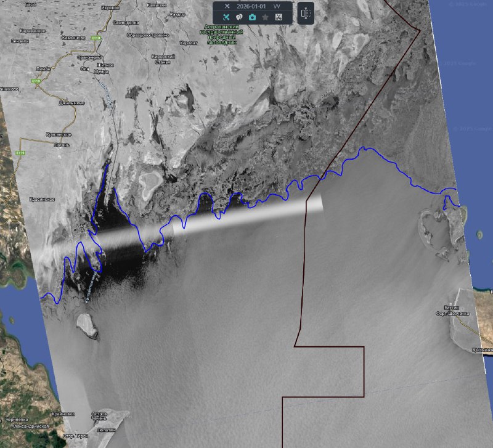Select the Кировский town label on map
This screenshot has height=448, width=493.
click(162, 57)
